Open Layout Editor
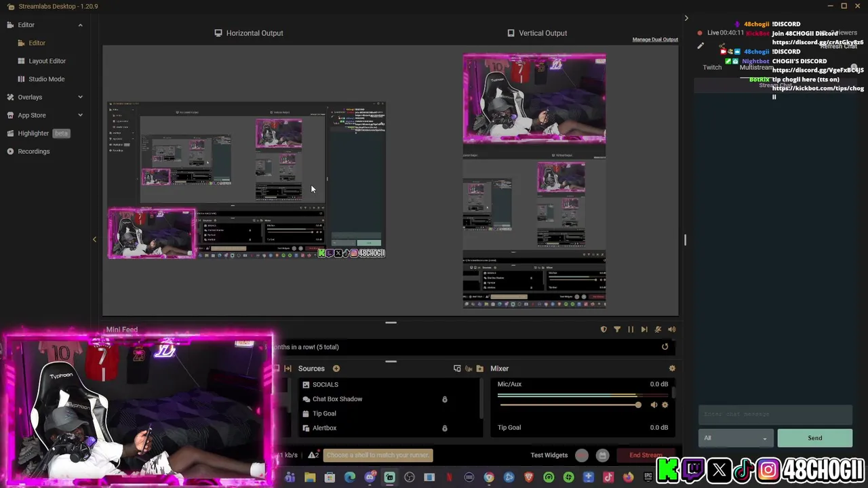The width and height of the screenshot is (868, 488). 47,61
